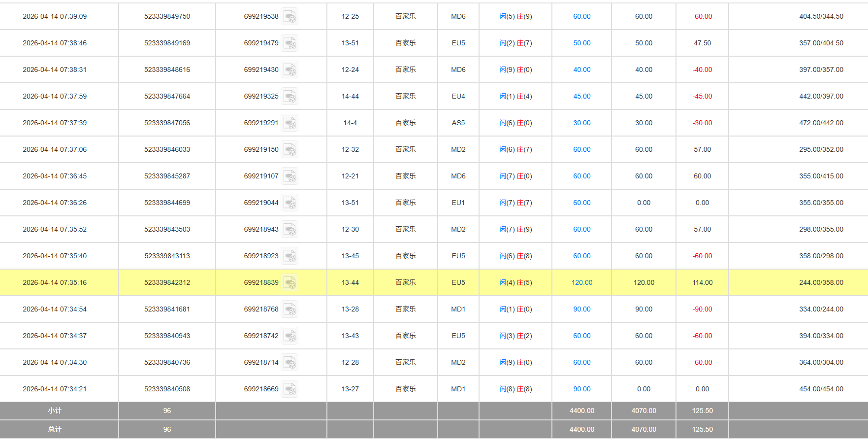
Task: Click the blue 120.00 bet amount
Action: (581, 283)
